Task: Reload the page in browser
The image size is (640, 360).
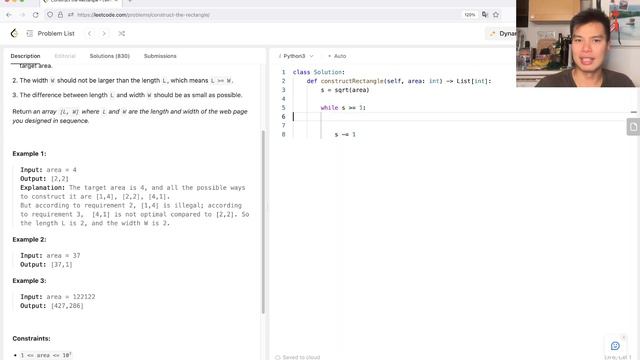Action: click(x=36, y=15)
